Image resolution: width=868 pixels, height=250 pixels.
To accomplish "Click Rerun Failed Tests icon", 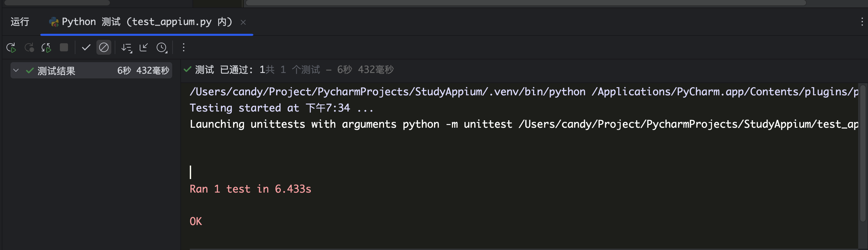I will click(29, 48).
